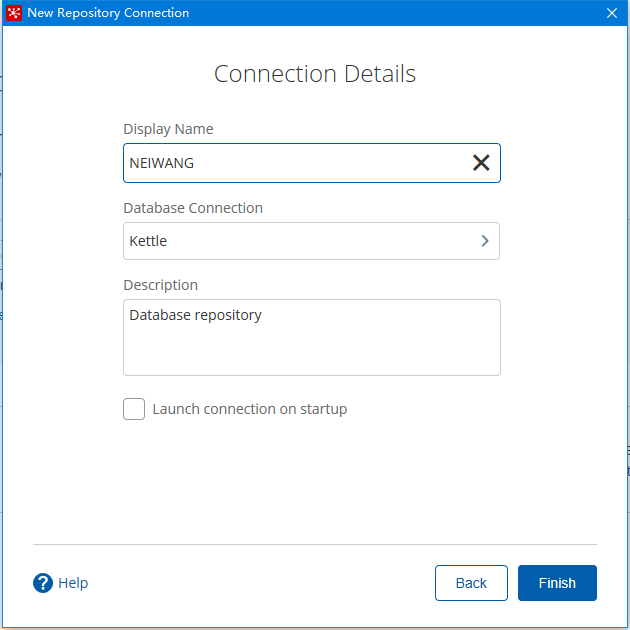Open the Kettle database connection chevron
630x630 pixels.
tap(485, 241)
